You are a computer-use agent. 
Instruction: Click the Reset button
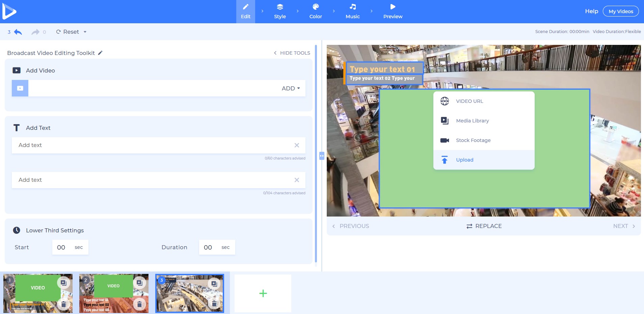click(68, 32)
